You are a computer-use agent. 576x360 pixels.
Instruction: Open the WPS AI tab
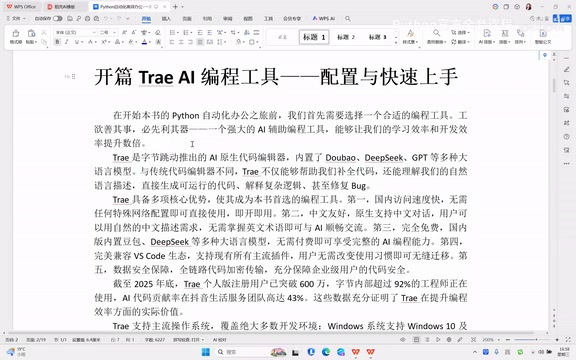pyautogui.click(x=324, y=18)
